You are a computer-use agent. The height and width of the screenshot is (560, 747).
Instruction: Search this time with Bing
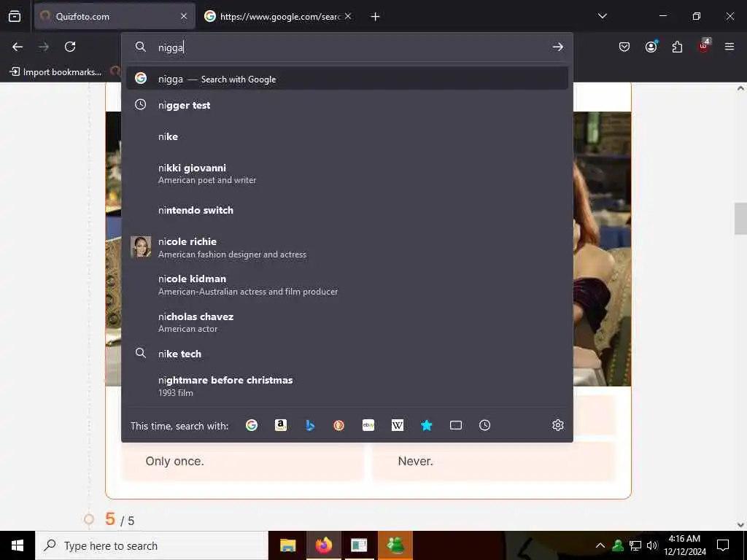point(310,425)
